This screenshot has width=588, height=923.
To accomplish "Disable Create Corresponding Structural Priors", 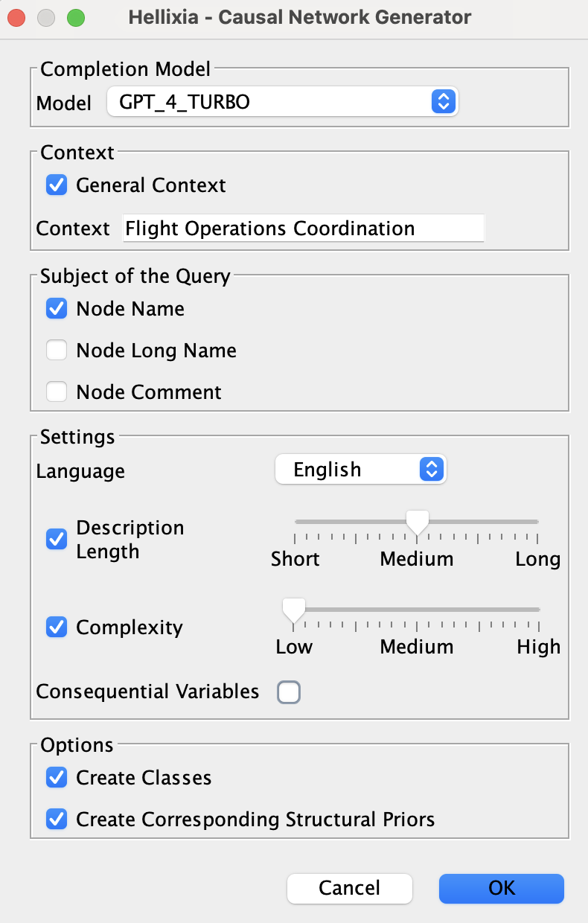I will (57, 820).
